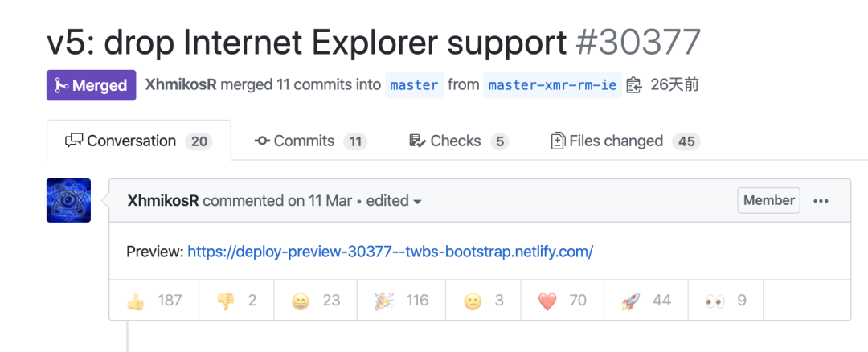Click the master base branch label

pyautogui.click(x=414, y=85)
